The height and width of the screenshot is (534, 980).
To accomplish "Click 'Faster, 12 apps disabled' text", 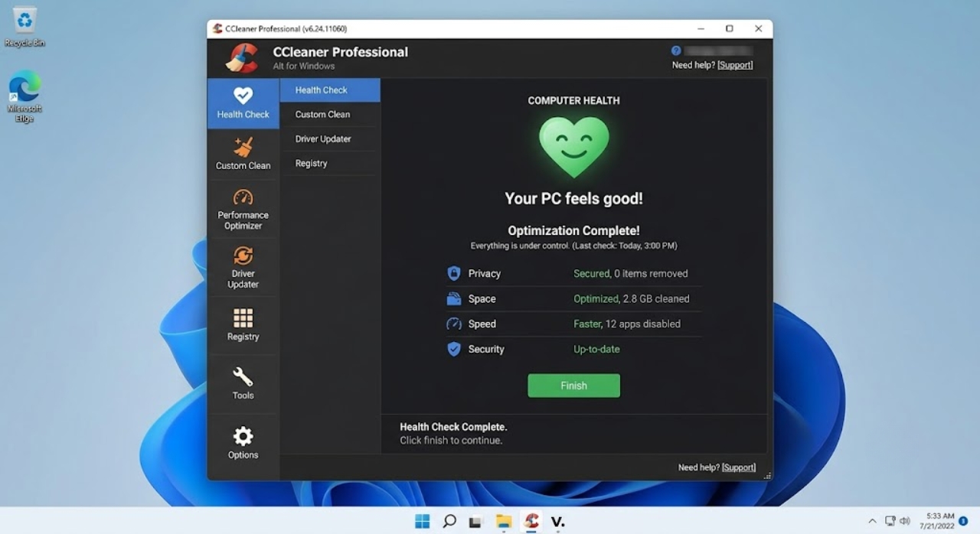I will click(627, 324).
